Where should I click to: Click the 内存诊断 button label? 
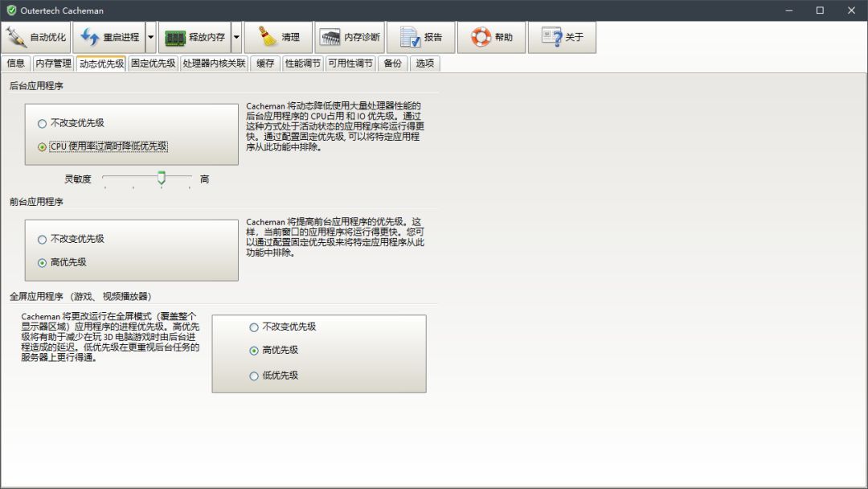(x=362, y=37)
